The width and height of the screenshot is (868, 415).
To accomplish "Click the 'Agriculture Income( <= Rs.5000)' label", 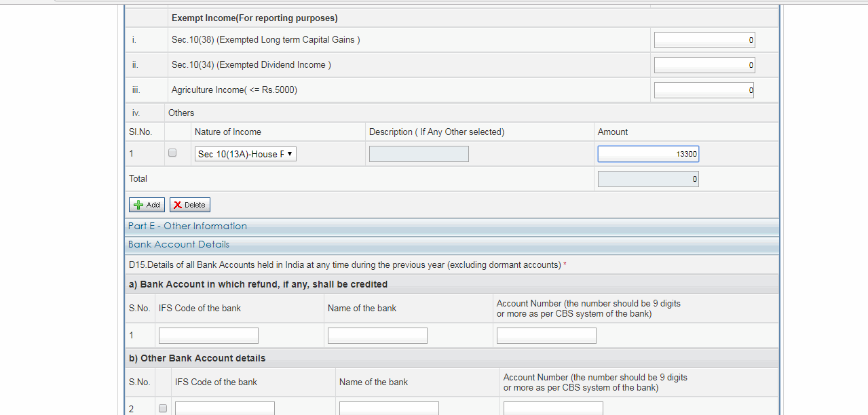I will click(234, 90).
